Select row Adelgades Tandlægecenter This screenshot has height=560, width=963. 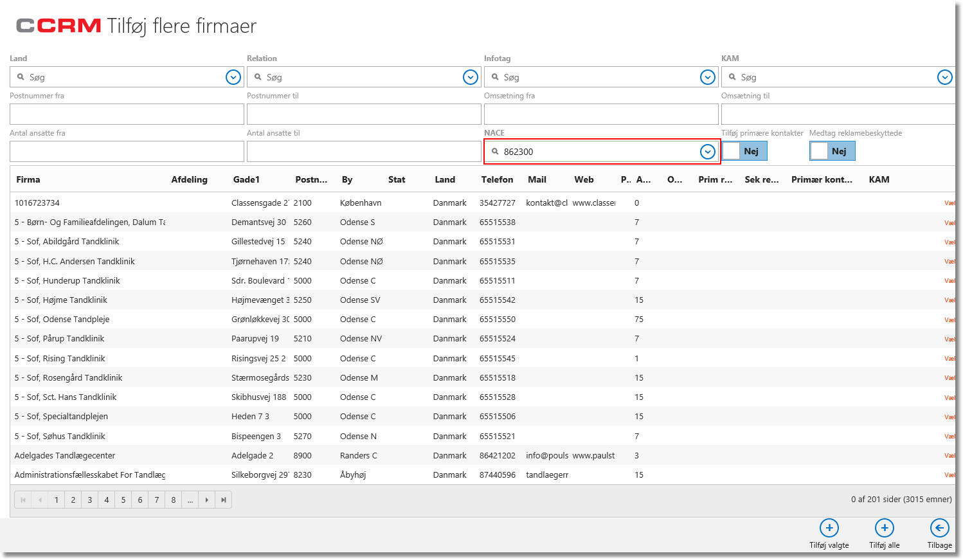pos(482,455)
